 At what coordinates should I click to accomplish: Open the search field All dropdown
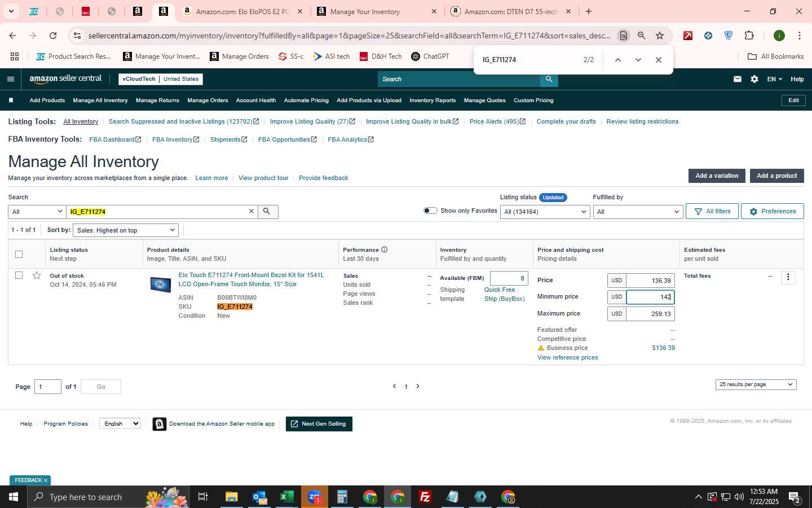(x=37, y=212)
